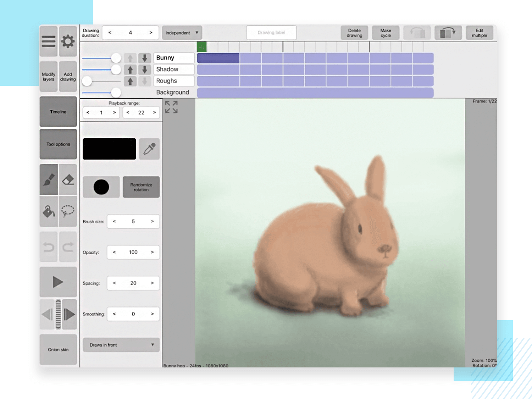
Task: Select the Brush tool
Action: [49, 179]
